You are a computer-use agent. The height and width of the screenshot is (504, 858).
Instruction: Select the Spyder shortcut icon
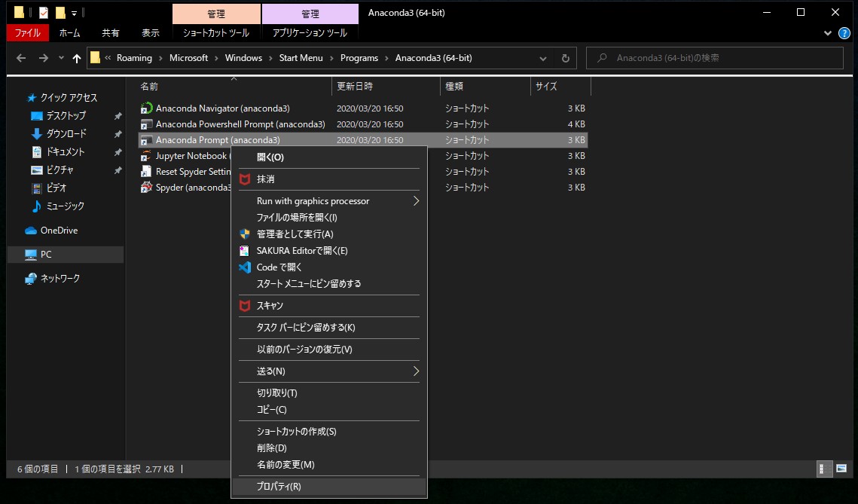146,188
